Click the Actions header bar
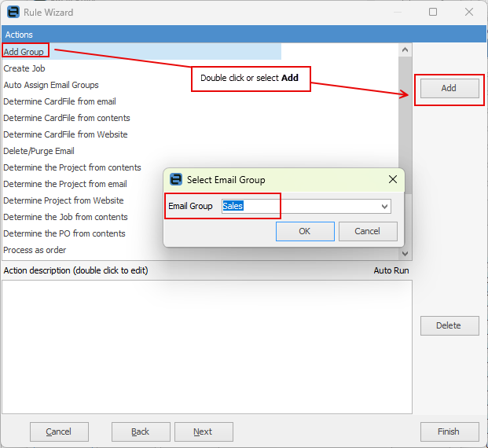The width and height of the screenshot is (488, 448). 244,35
